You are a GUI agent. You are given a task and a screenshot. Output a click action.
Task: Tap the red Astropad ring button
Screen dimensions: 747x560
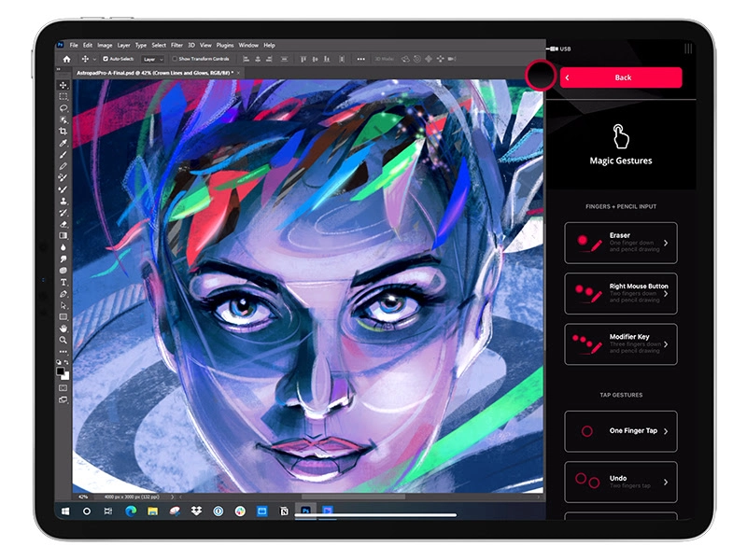(541, 76)
